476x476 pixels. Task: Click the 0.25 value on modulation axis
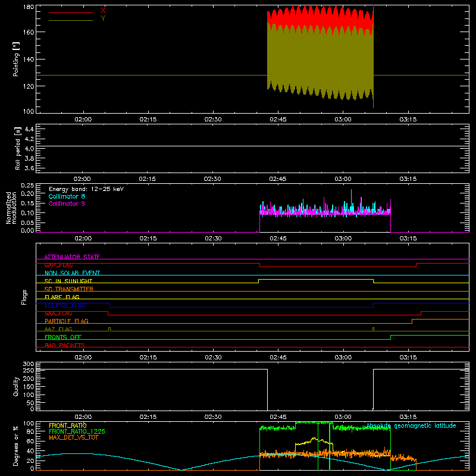coord(27,186)
